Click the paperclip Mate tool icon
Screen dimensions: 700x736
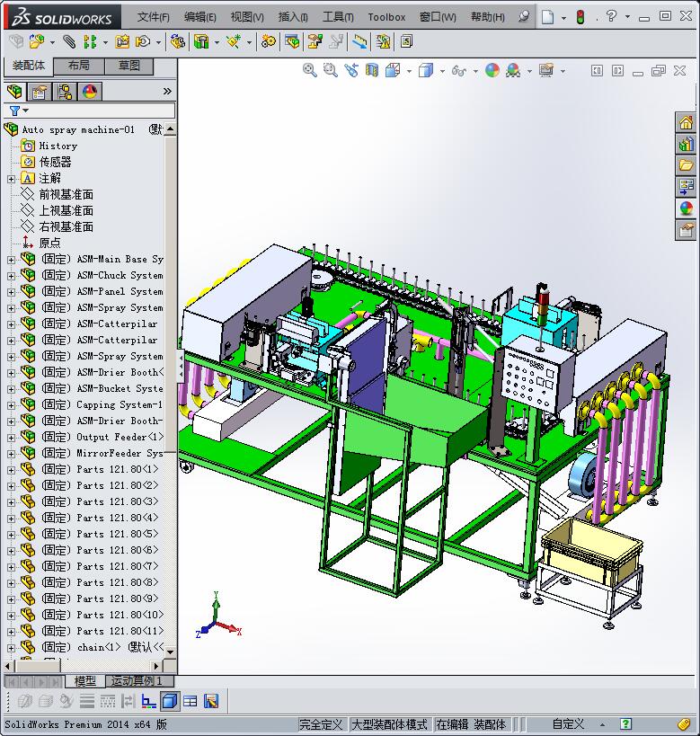tap(69, 41)
